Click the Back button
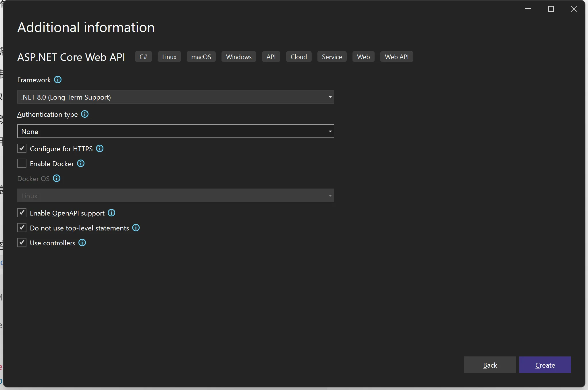Screen dimensions: 588x390 tap(490, 365)
